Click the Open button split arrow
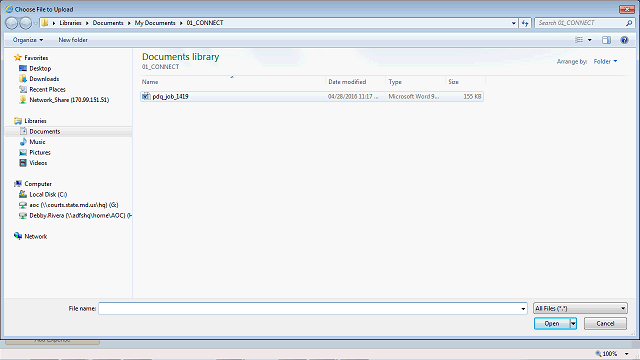 (573, 324)
